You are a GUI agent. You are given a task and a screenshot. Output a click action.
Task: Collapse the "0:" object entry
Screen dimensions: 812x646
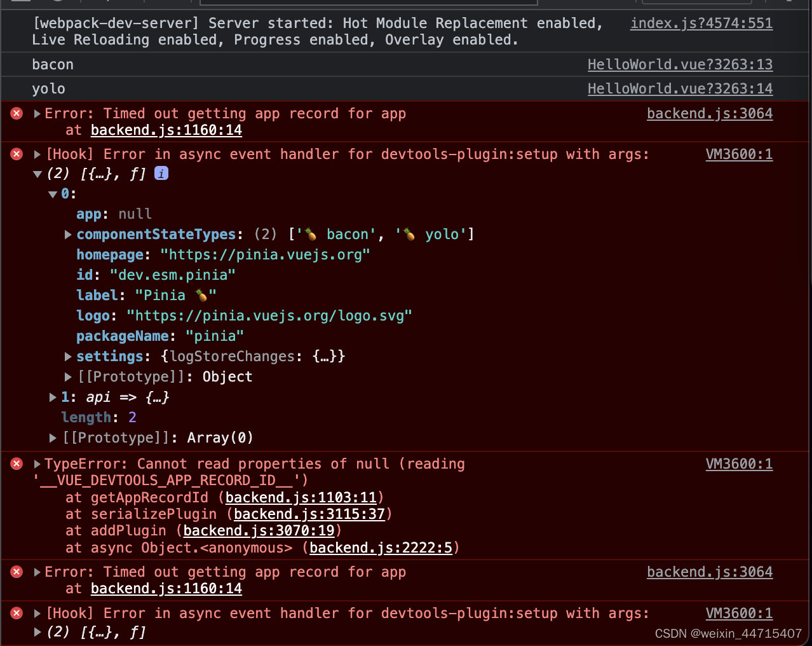53,194
